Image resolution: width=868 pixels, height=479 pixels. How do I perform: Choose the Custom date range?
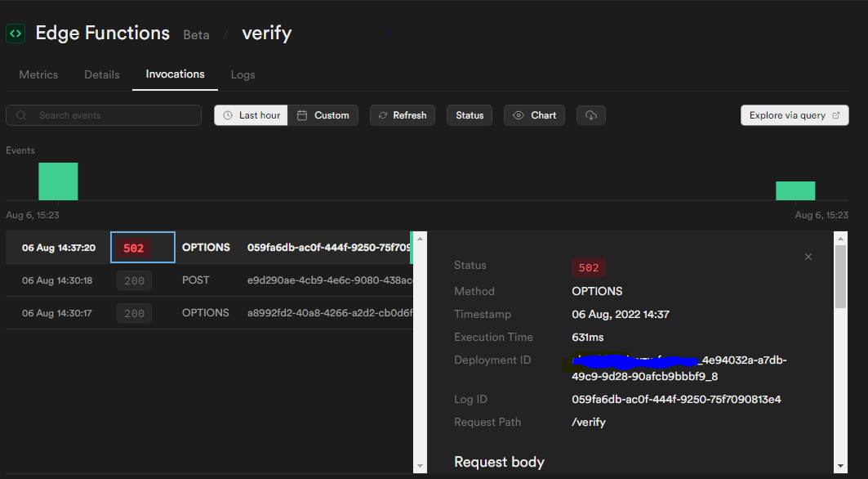pyautogui.click(x=323, y=115)
